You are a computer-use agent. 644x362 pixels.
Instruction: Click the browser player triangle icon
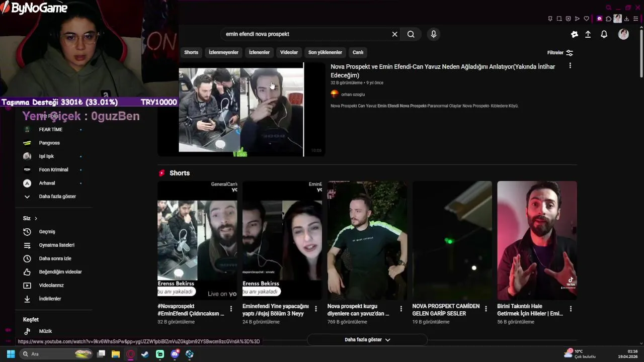[577, 19]
